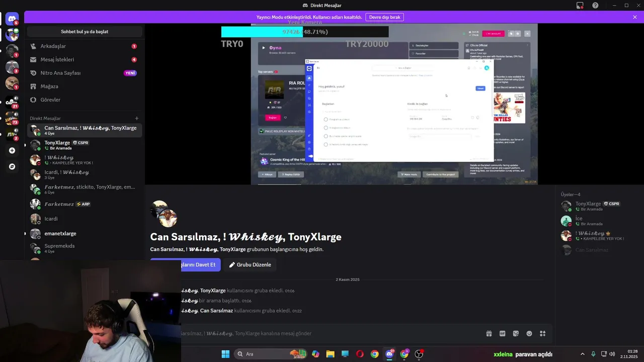Open the first Chrome icon in taskbar
This screenshot has width=644, height=362.
374,354
